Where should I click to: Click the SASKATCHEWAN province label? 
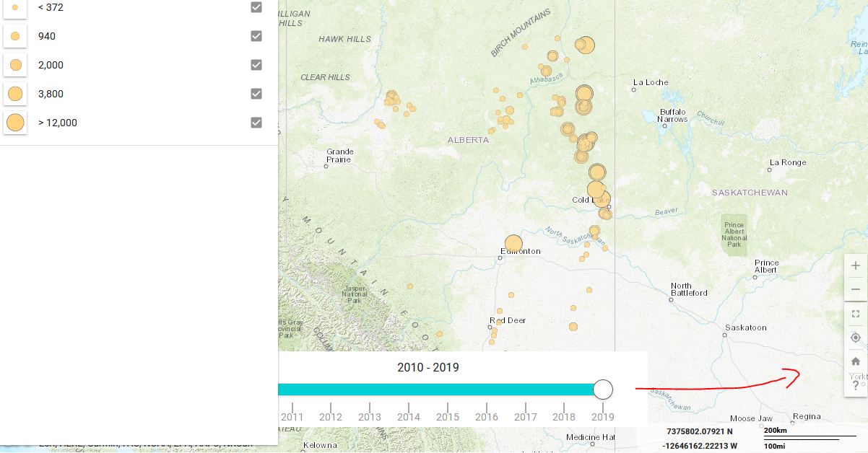pyautogui.click(x=750, y=193)
